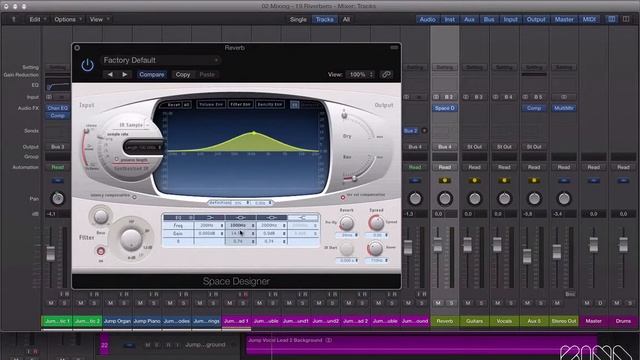Open Bus 2 send slot

[411, 131]
